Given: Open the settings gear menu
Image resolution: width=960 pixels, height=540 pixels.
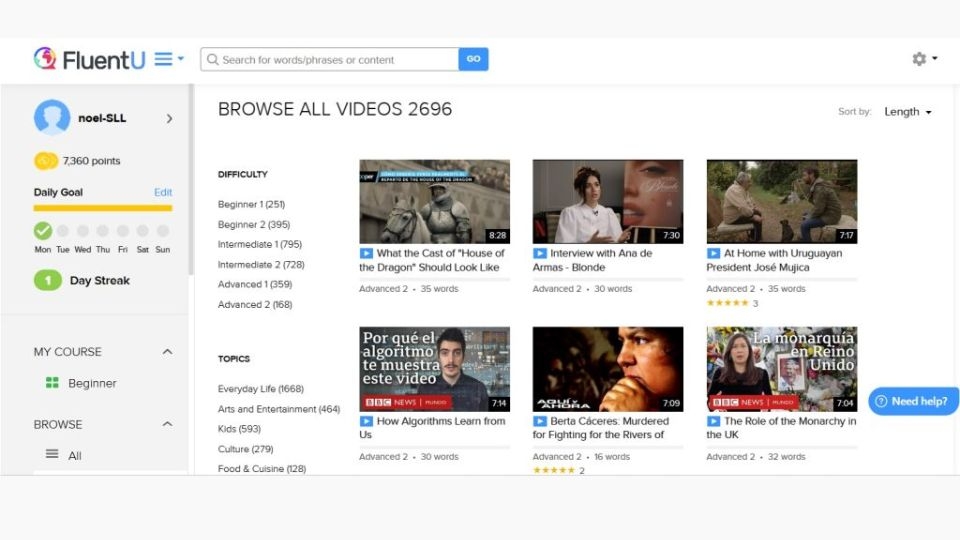Looking at the screenshot, I should click(x=920, y=59).
